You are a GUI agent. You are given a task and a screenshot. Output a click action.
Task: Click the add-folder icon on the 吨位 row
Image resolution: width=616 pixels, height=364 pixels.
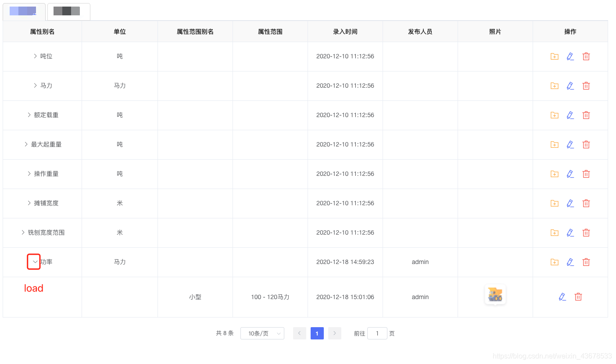point(554,56)
